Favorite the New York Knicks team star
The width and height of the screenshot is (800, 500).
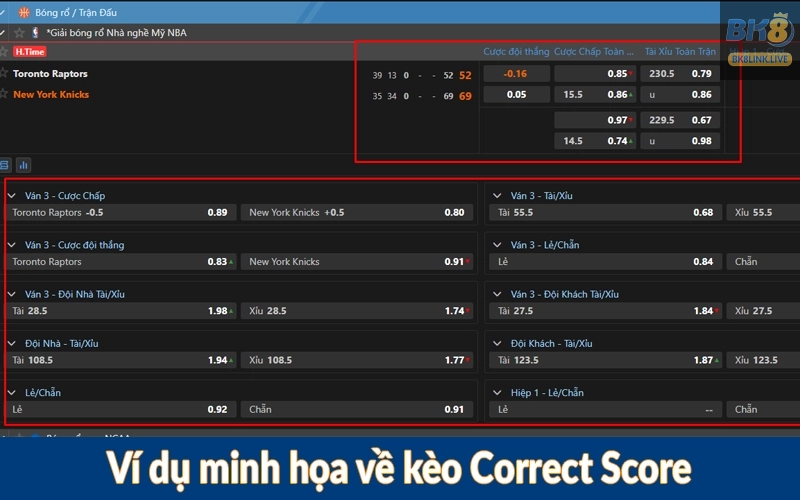point(4,94)
